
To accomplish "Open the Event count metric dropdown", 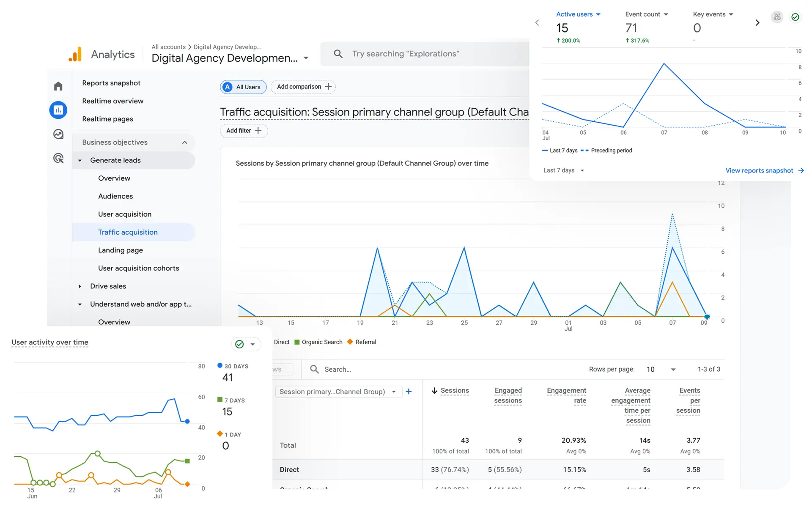I will pos(666,14).
